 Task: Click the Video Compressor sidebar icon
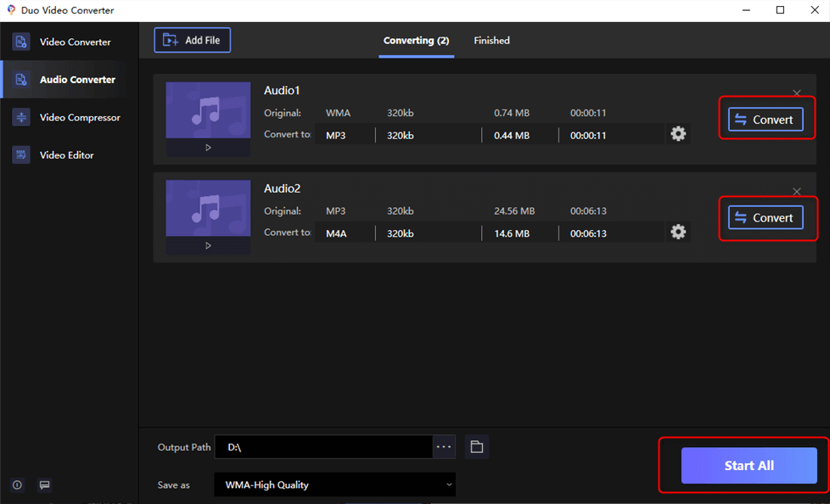[21, 118]
